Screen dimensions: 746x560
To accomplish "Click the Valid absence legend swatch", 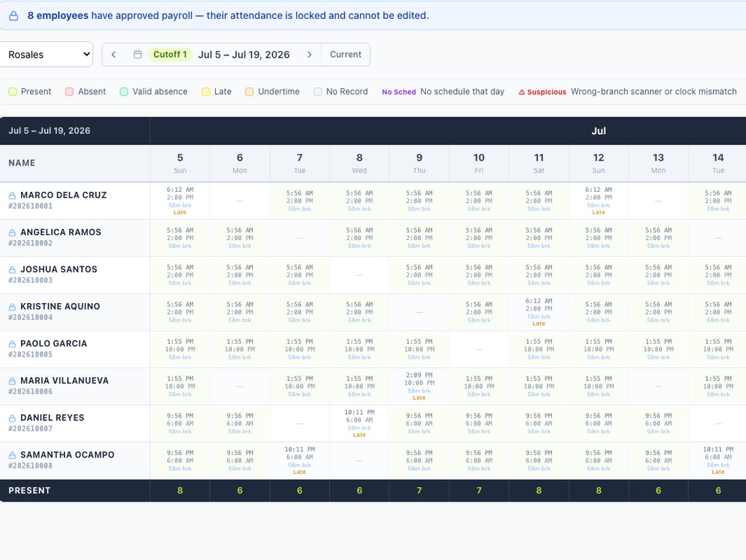I will tap(124, 92).
